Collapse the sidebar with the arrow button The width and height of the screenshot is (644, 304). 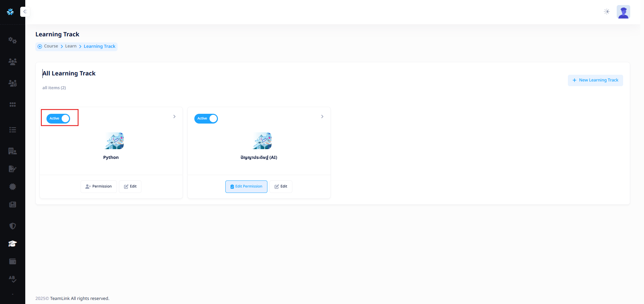click(25, 12)
